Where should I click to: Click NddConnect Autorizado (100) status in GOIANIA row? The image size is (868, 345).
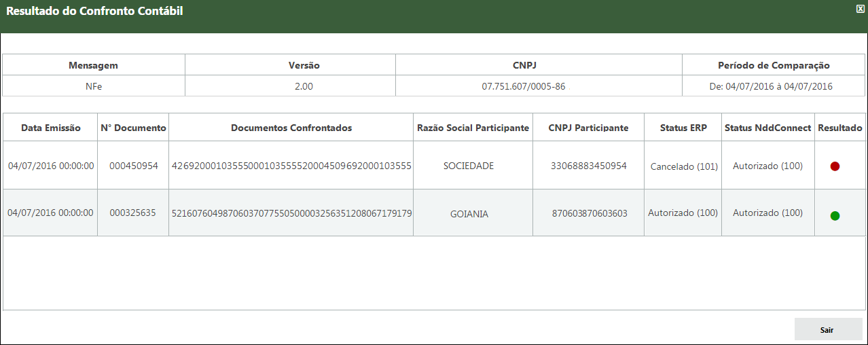pyautogui.click(x=767, y=213)
